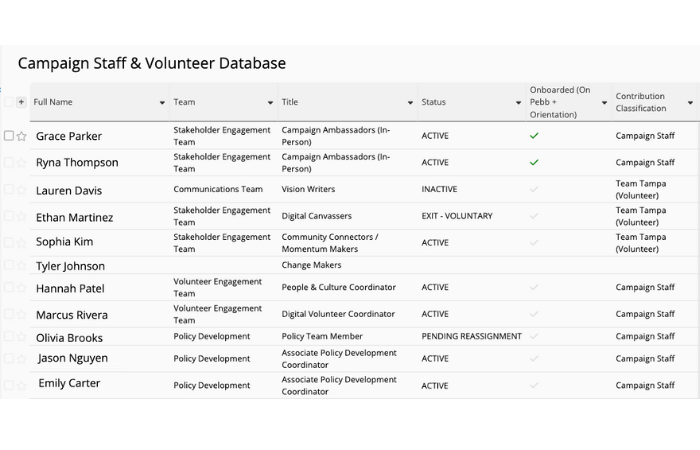Select the PENDING REASSIGNMENT status cell
This screenshot has width=700, height=450.
471,337
